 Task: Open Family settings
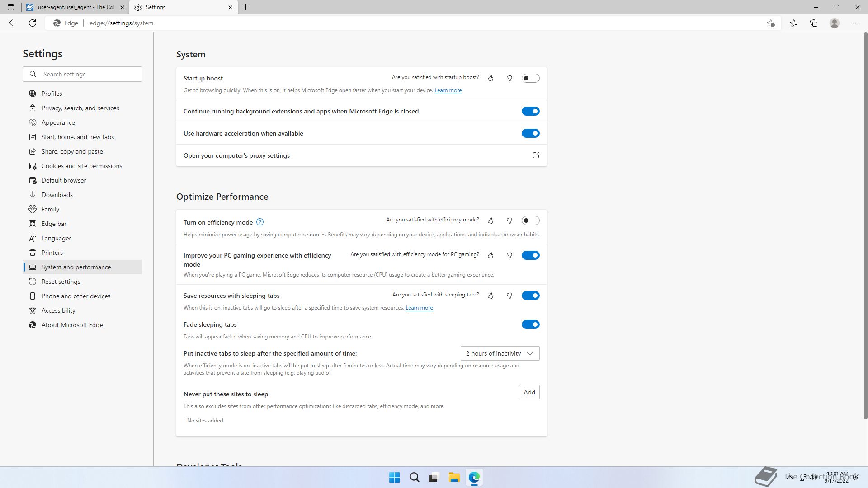[82, 209]
